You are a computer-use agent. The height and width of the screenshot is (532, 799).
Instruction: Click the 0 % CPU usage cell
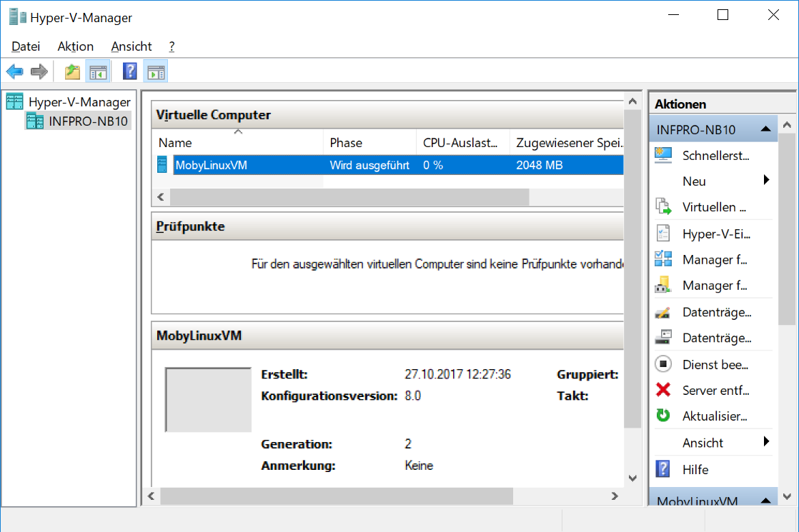(x=432, y=165)
